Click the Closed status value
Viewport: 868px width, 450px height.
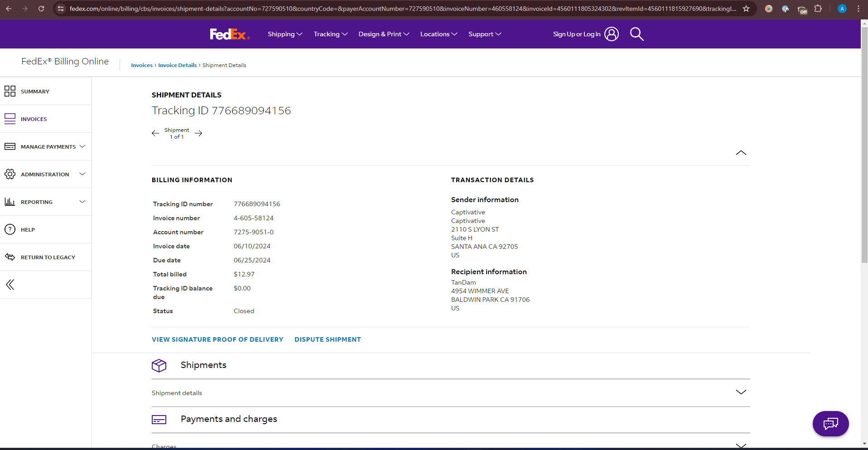[x=244, y=311]
